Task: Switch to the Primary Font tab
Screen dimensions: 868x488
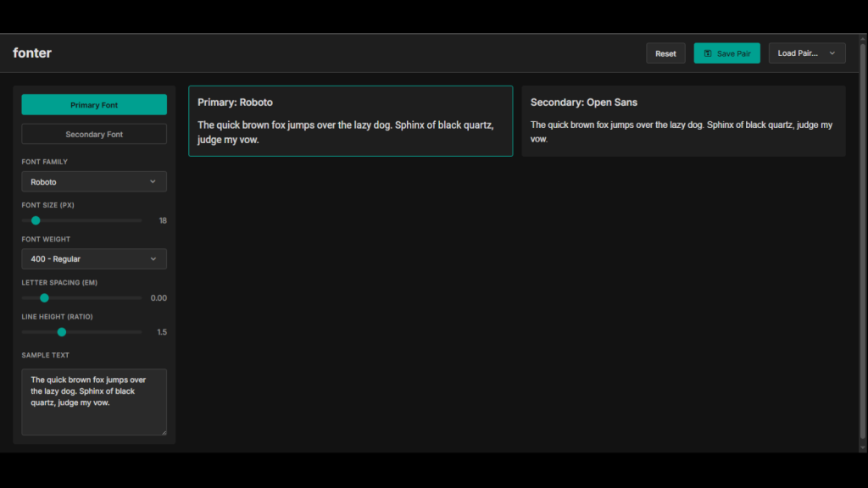Action: (94, 104)
